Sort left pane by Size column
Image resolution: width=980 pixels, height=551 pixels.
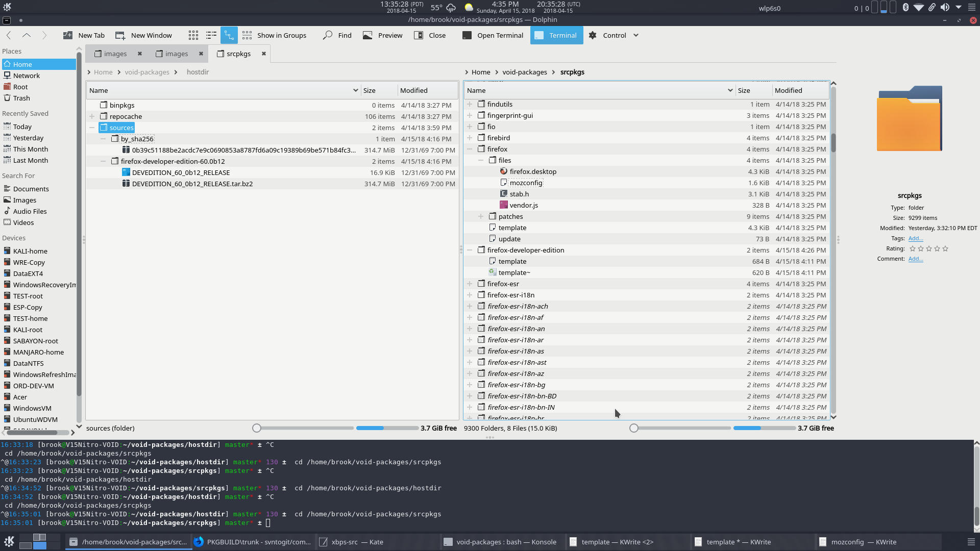click(x=379, y=90)
